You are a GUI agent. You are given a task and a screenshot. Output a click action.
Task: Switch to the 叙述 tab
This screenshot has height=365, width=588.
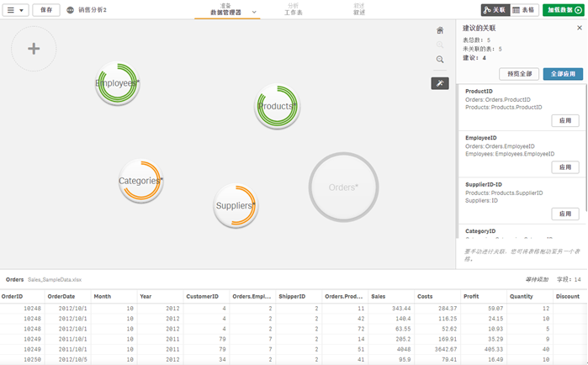click(x=359, y=9)
